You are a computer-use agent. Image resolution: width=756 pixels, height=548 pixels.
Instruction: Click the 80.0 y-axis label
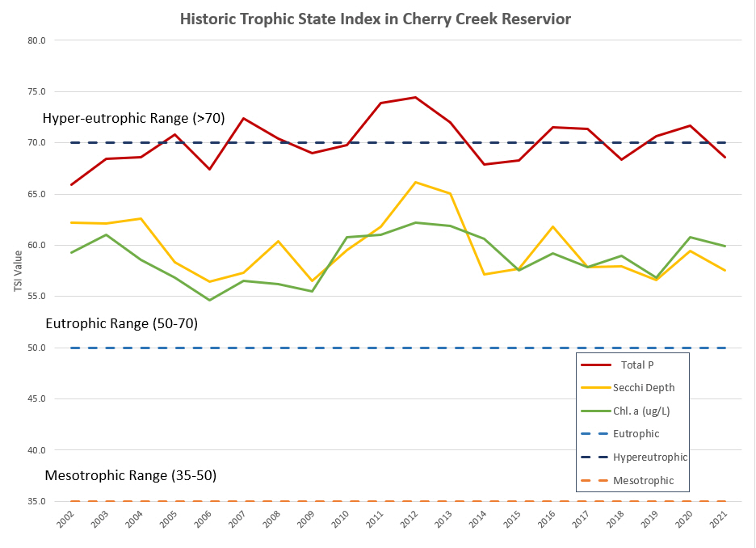(36, 40)
